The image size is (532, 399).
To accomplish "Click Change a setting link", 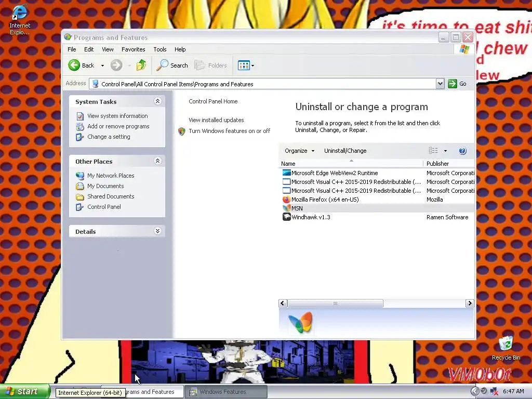I will pos(109,137).
